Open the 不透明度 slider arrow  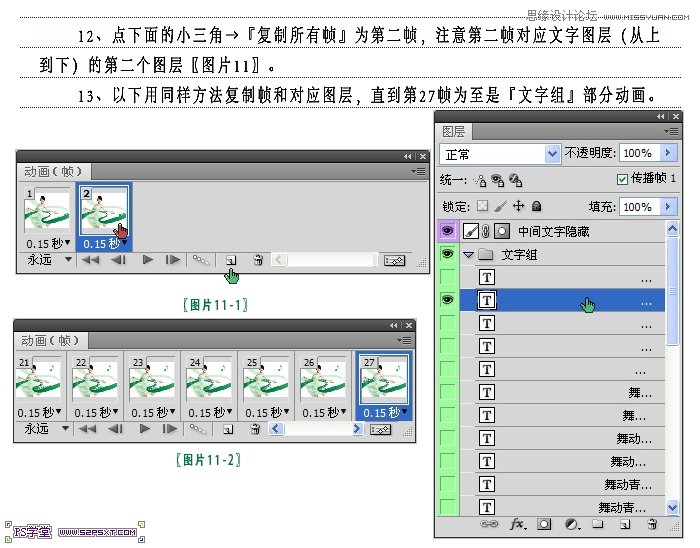(668, 153)
